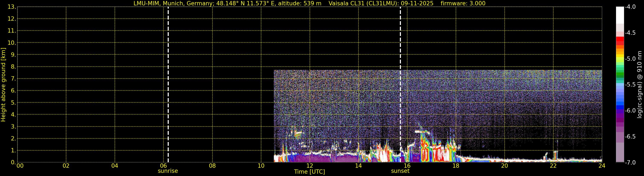The height and width of the screenshot is (176, 644).
Task: Click the time tick label "06"
Action: (163, 166)
